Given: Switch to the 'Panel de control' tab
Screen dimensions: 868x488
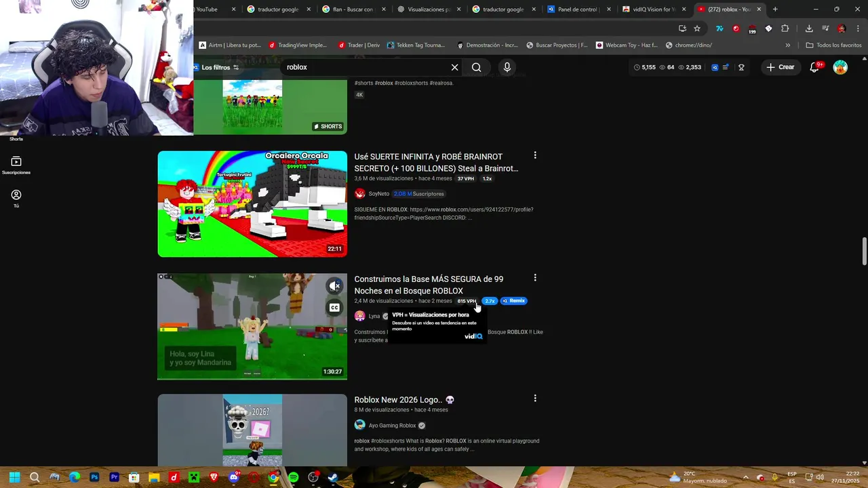Looking at the screenshot, I should pyautogui.click(x=576, y=9).
